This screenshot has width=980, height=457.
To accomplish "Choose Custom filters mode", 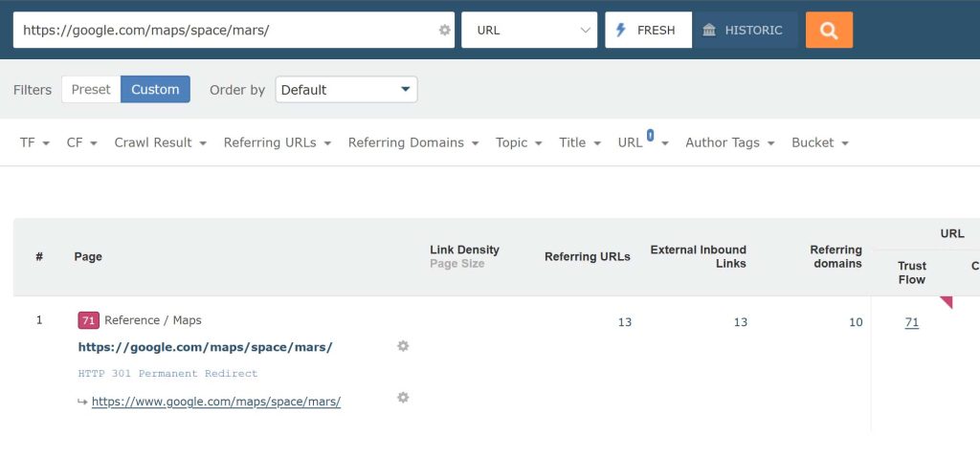I will pyautogui.click(x=155, y=89).
